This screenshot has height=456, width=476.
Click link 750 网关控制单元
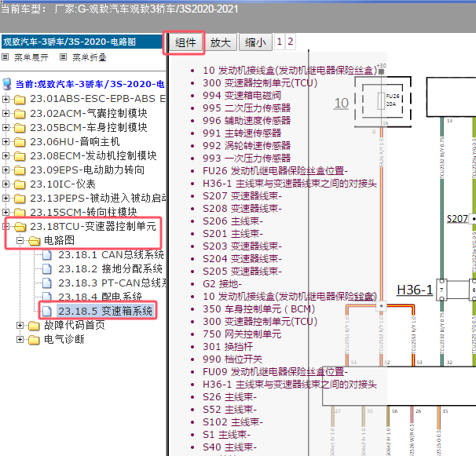click(x=242, y=334)
